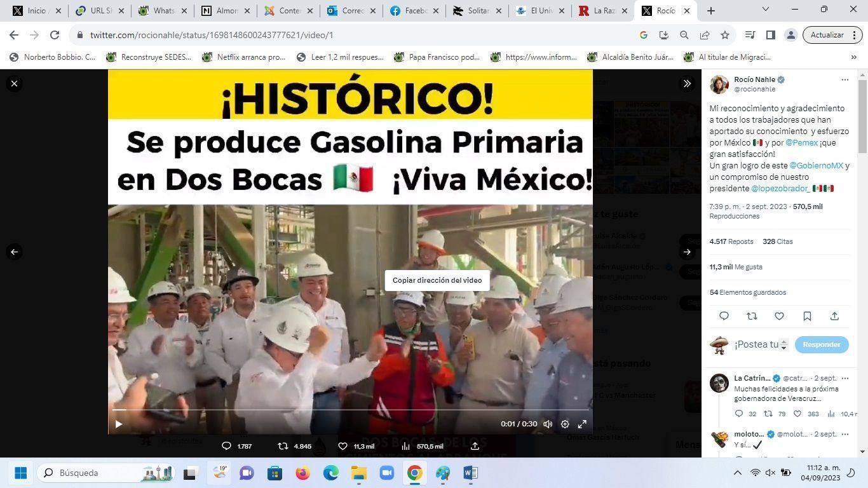Click the share icon in the side panel

point(834,316)
